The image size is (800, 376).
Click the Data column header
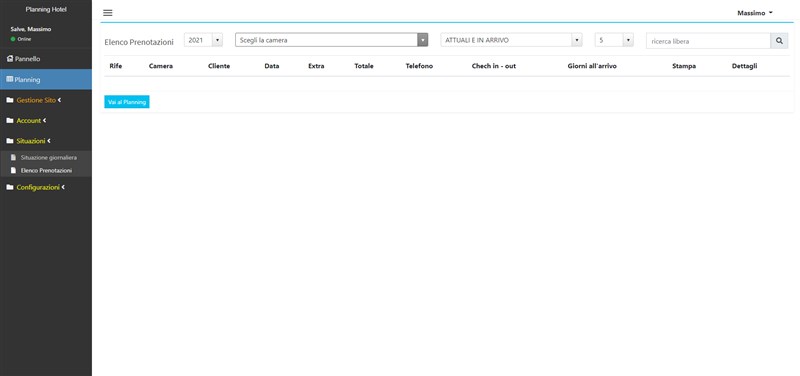[271, 66]
